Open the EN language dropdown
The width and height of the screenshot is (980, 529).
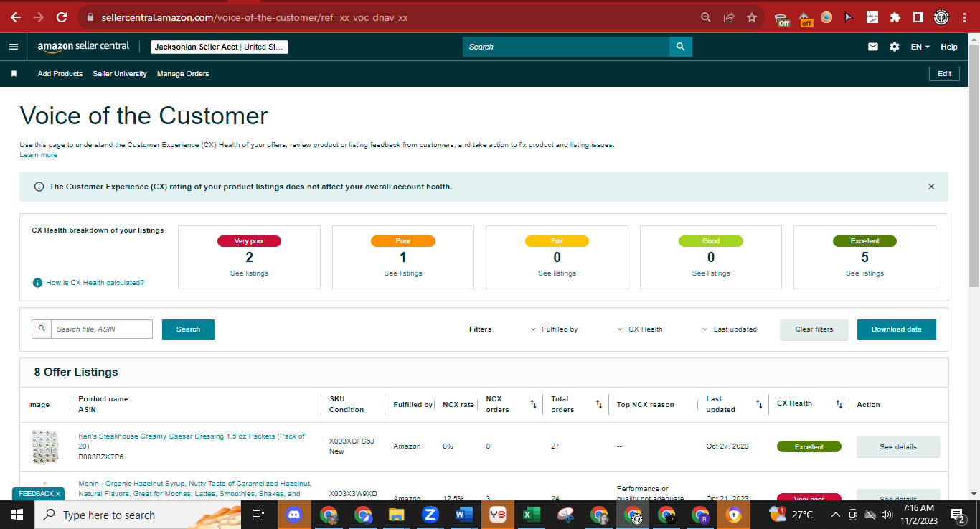click(920, 47)
